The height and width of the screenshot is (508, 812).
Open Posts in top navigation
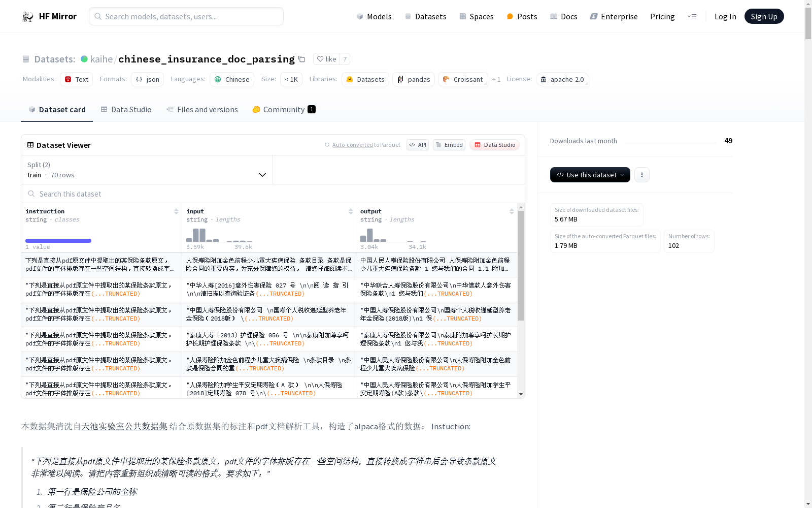(522, 16)
